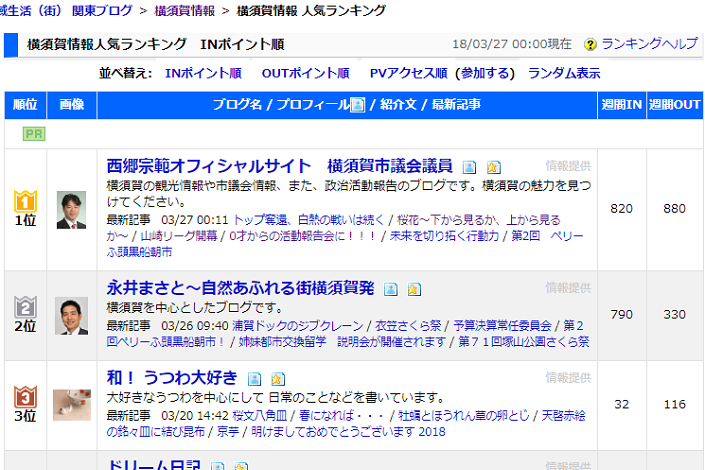Viewport: 705px width, 470px height.
Task: Click the yellow question mark help icon
Action: click(590, 45)
